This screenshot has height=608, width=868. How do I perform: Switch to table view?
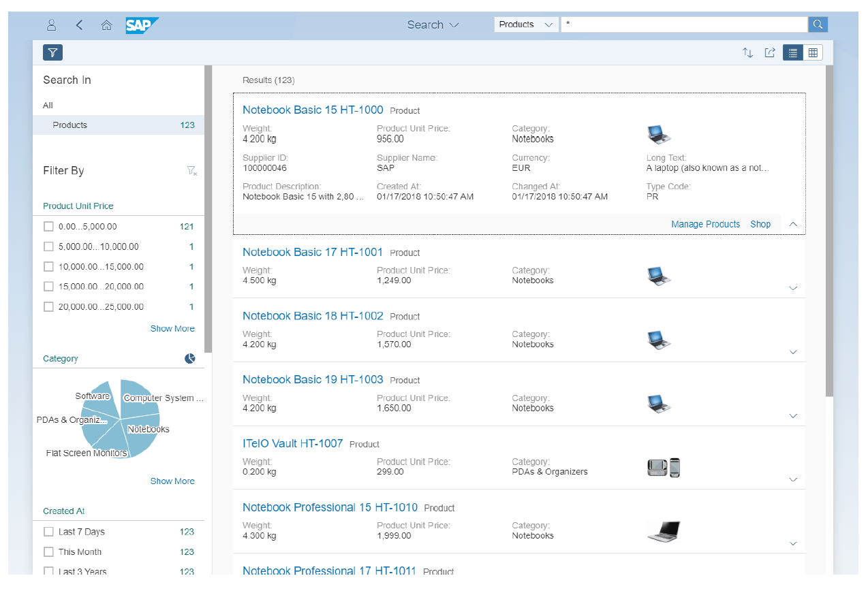[x=813, y=52]
